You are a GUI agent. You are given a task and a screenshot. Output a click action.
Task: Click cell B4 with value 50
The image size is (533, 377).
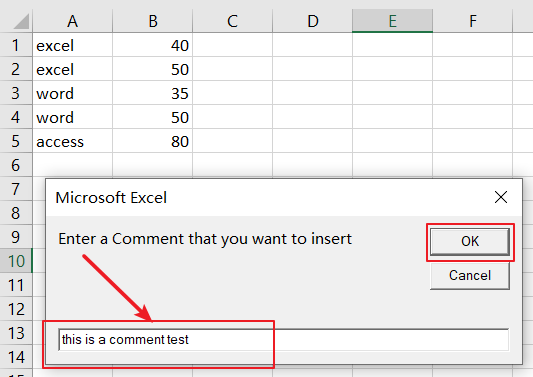[153, 117]
